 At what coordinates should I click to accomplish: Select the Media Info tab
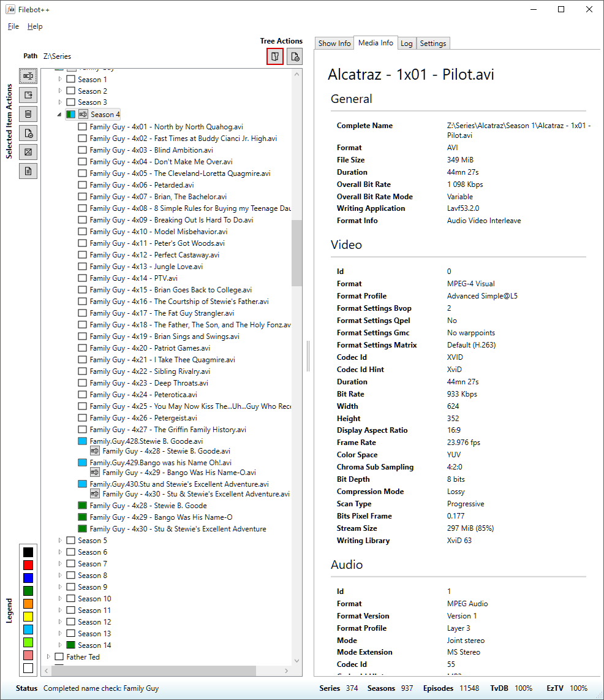(376, 43)
